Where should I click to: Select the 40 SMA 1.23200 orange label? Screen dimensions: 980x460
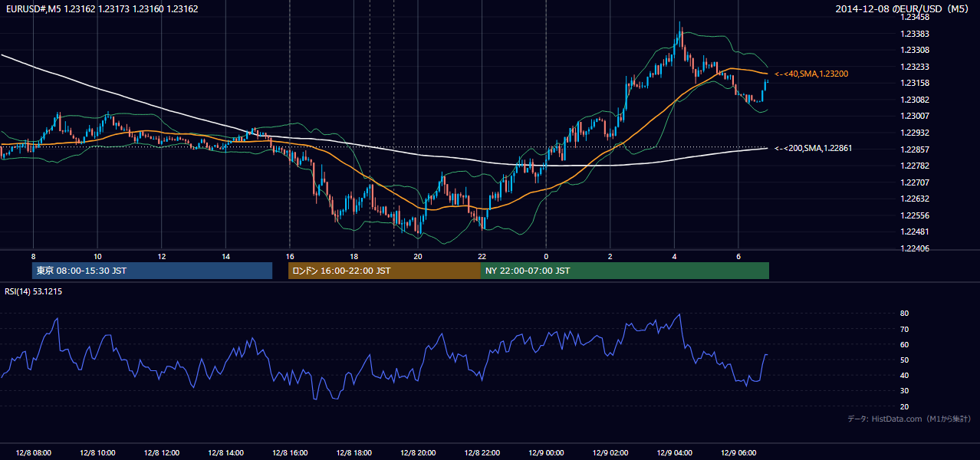click(x=811, y=74)
